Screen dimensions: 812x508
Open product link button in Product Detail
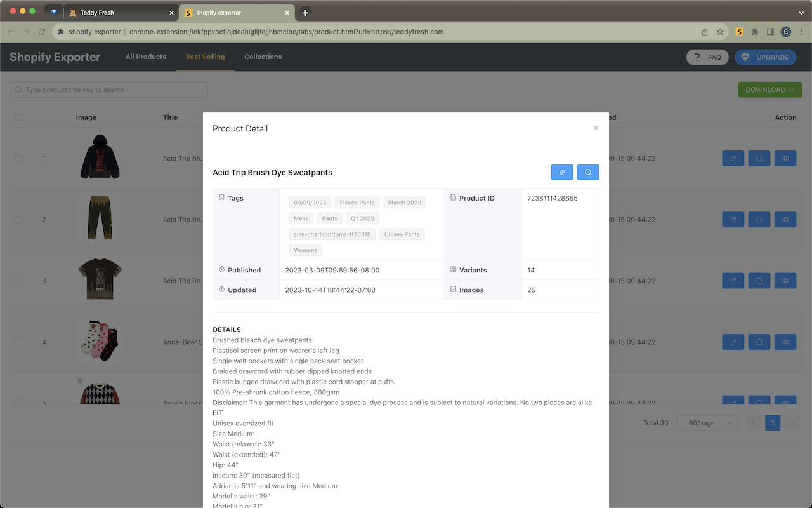pyautogui.click(x=562, y=172)
